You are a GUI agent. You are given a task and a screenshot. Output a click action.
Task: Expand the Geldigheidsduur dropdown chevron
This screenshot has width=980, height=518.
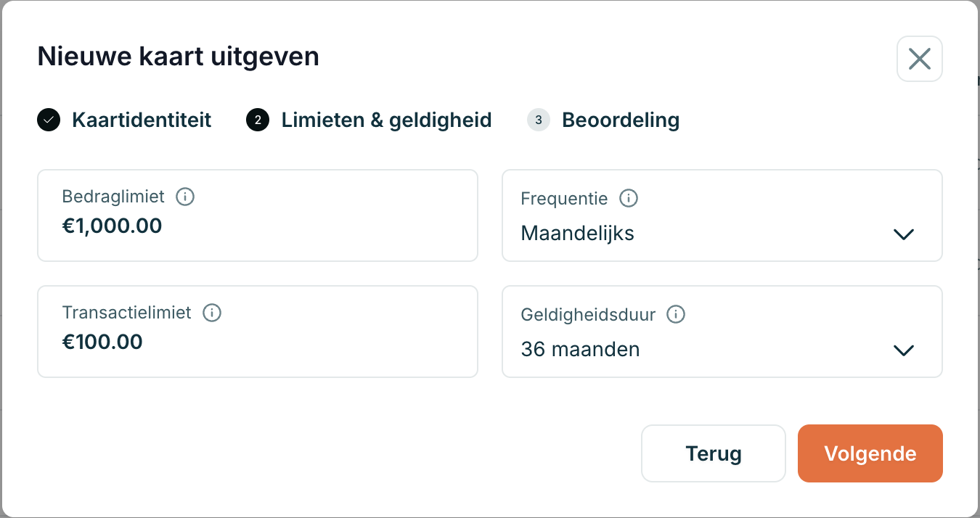coord(903,350)
